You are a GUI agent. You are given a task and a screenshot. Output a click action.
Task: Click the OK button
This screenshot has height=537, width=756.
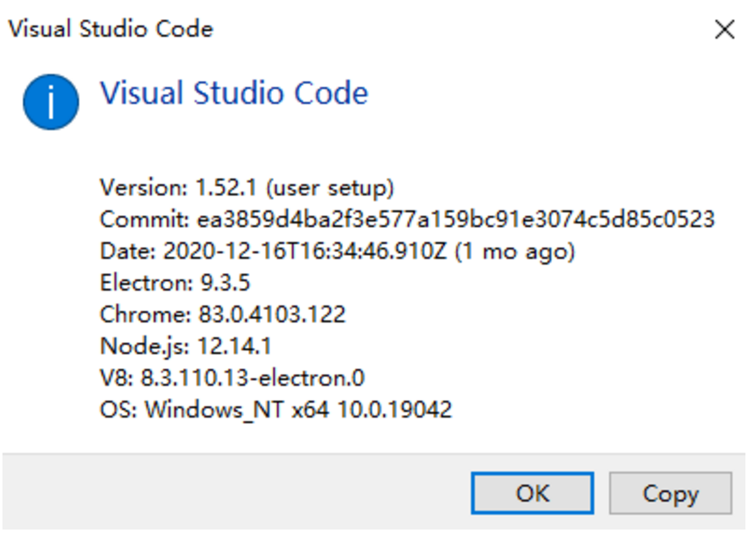532,493
